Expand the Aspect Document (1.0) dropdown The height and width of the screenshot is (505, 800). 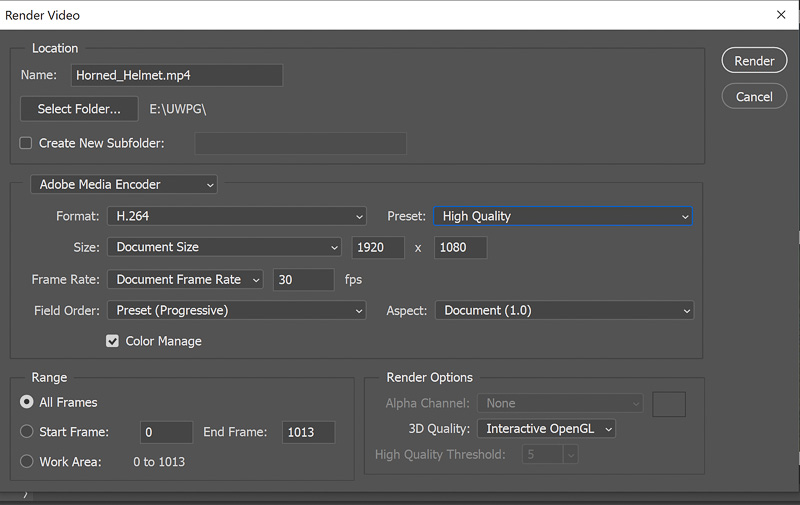564,310
